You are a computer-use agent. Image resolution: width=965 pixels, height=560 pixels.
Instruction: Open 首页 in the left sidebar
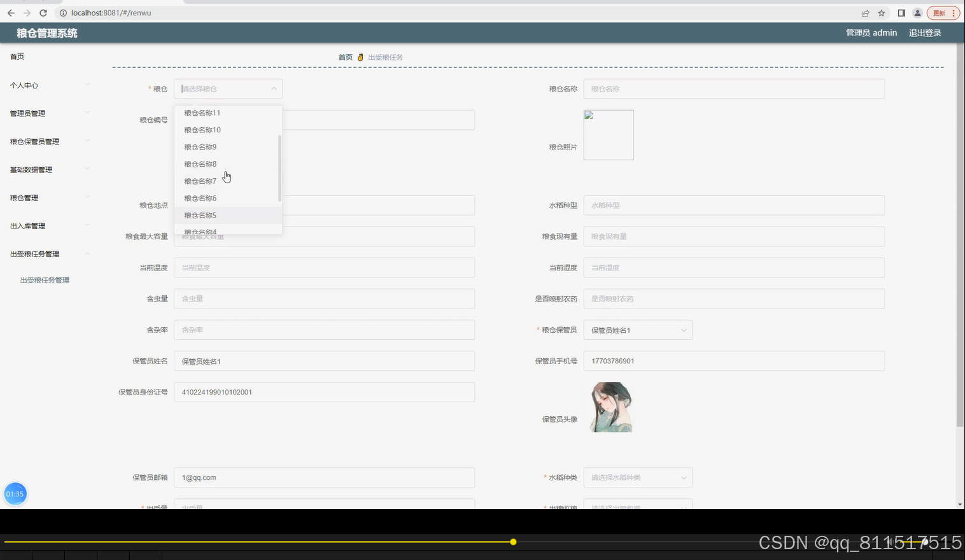tap(17, 57)
